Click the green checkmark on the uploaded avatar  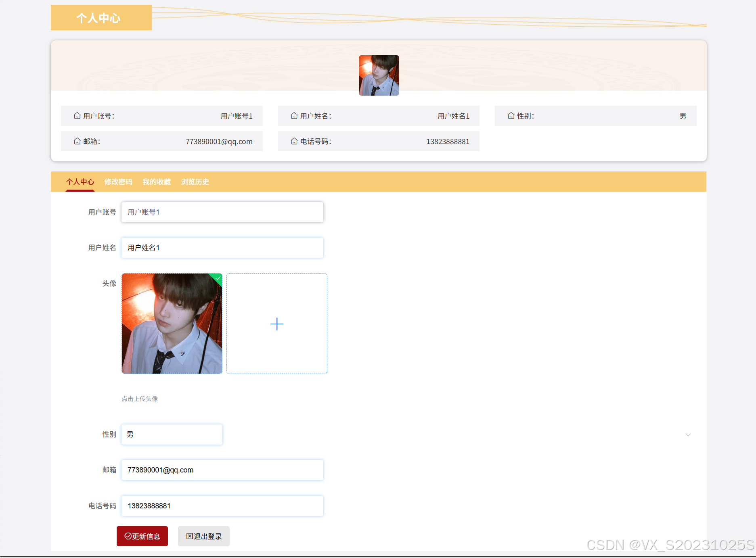(218, 278)
